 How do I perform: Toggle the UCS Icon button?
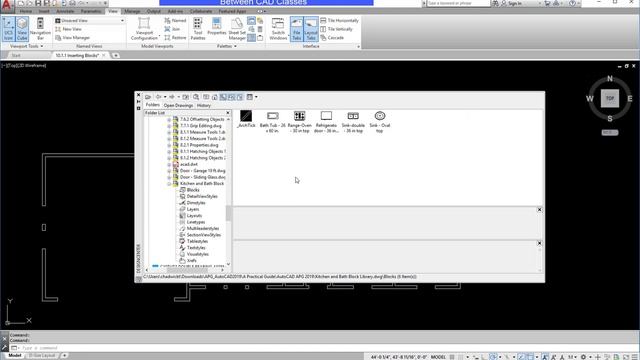[8, 29]
